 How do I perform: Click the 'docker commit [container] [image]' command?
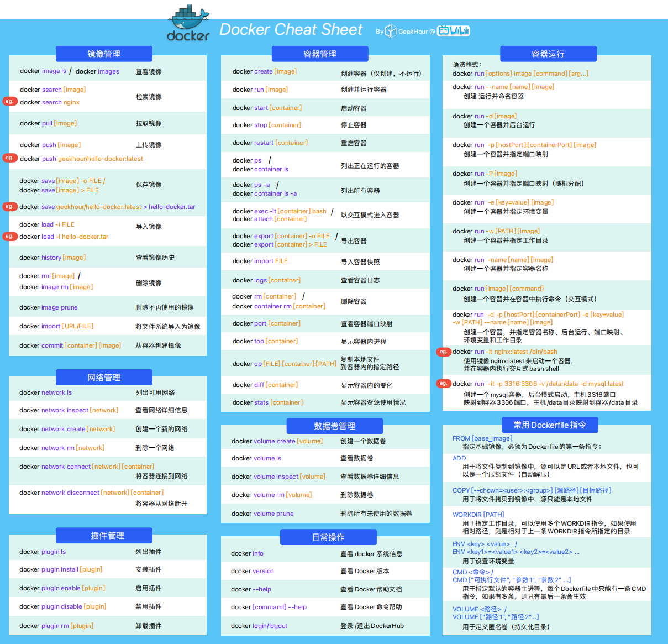70,345
